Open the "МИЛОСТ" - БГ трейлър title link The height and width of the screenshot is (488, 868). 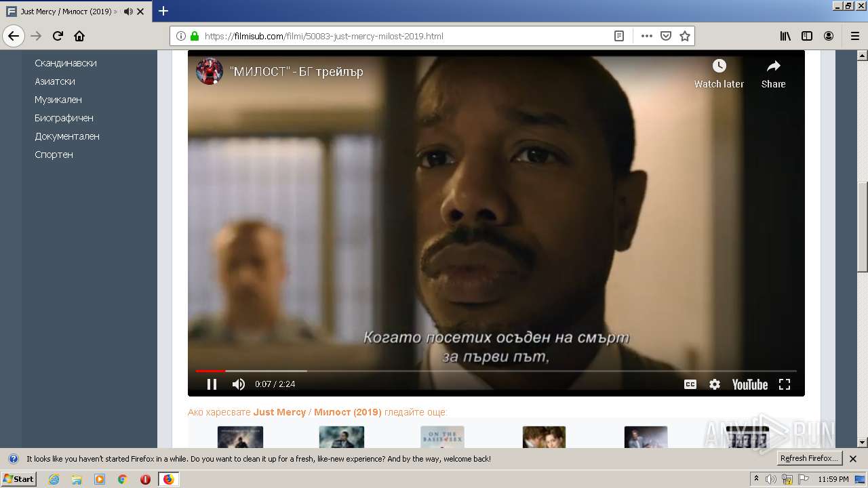click(x=296, y=71)
